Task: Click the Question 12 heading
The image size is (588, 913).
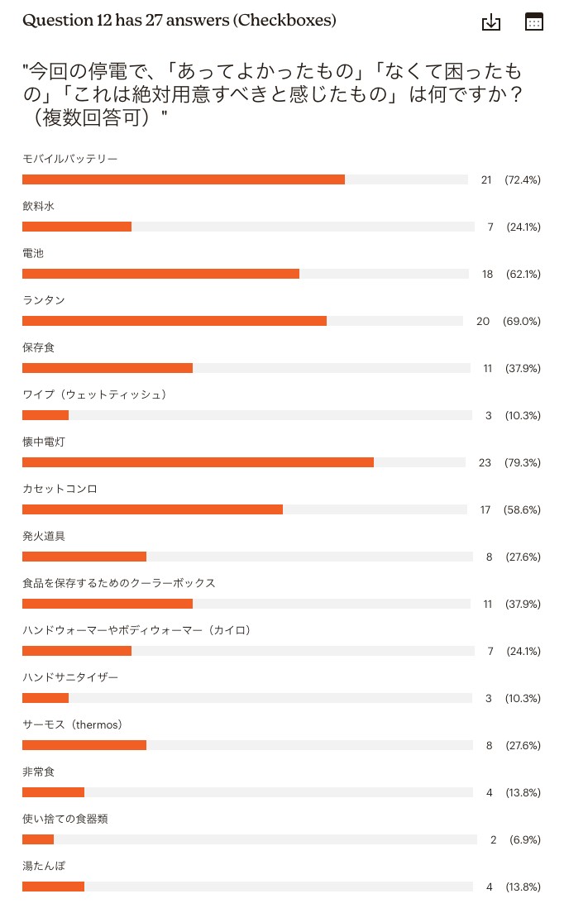Action: coord(179,21)
